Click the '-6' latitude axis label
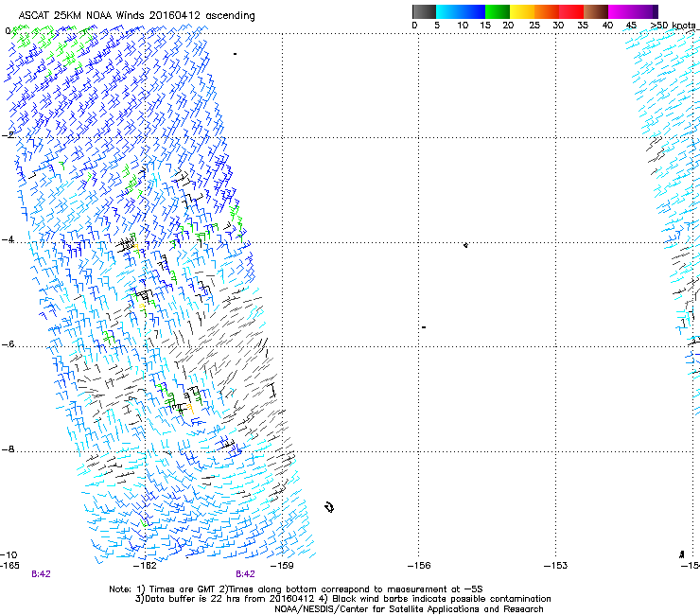Screen dimensions: 700x615 pyautogui.click(x=8, y=344)
